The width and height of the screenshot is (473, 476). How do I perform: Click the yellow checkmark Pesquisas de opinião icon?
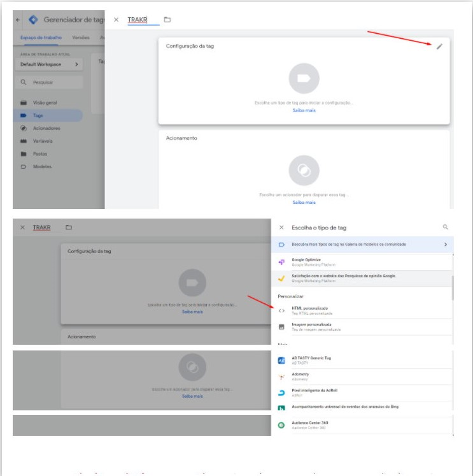coord(281,278)
